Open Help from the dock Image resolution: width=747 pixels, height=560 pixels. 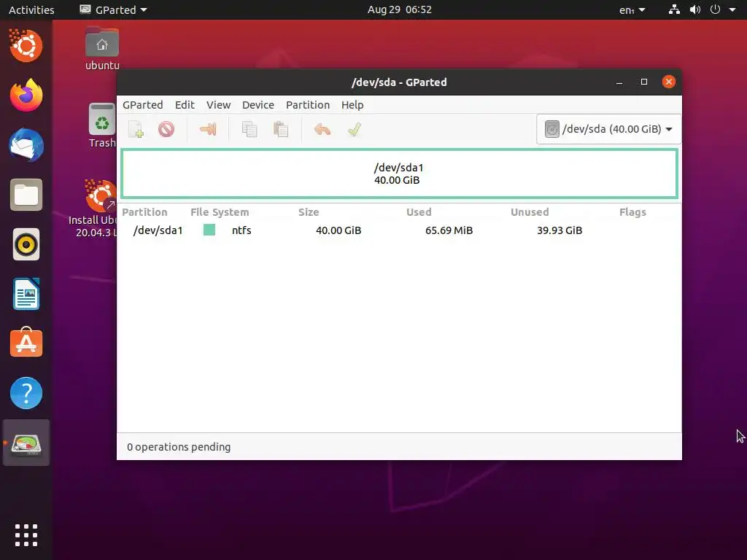click(x=26, y=393)
